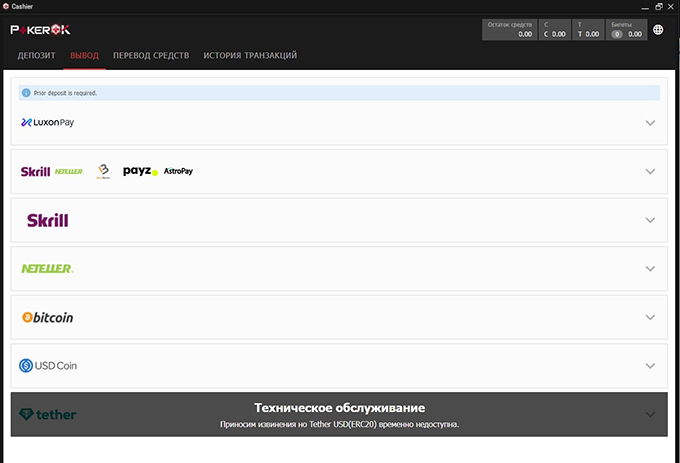680x463 pixels.
Task: Click the Билеты tickets balance box
Action: (x=626, y=30)
